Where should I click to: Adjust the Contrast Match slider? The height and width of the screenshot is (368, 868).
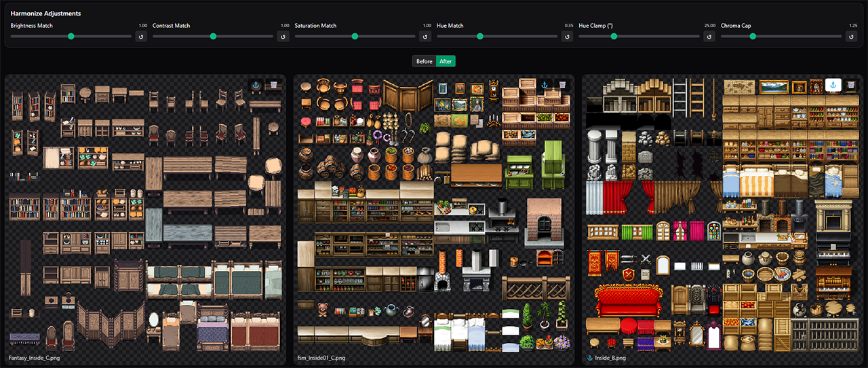click(x=213, y=37)
